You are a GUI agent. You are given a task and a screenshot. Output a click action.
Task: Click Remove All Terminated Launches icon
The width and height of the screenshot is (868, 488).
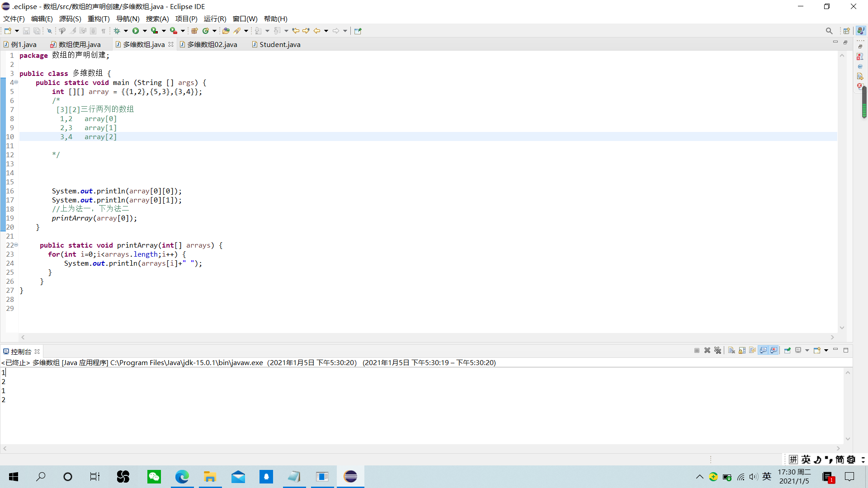click(x=718, y=351)
